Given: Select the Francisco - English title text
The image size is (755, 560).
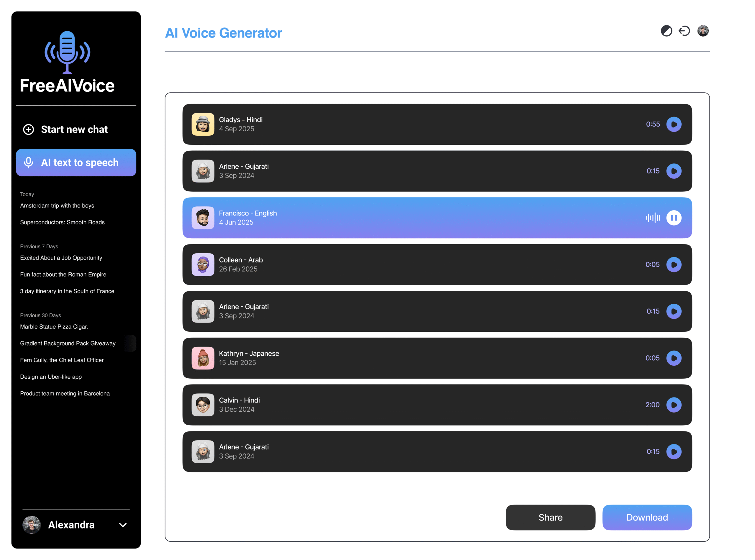Looking at the screenshot, I should (248, 213).
